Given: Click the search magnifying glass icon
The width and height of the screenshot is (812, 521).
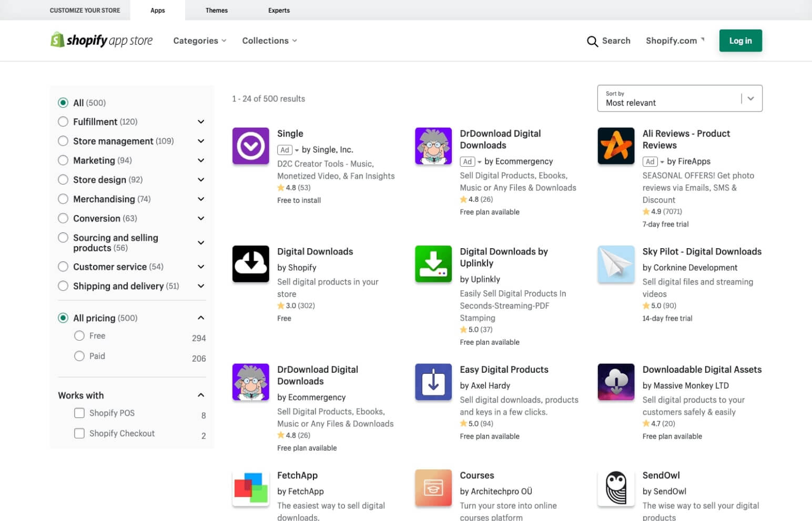Looking at the screenshot, I should pos(592,41).
